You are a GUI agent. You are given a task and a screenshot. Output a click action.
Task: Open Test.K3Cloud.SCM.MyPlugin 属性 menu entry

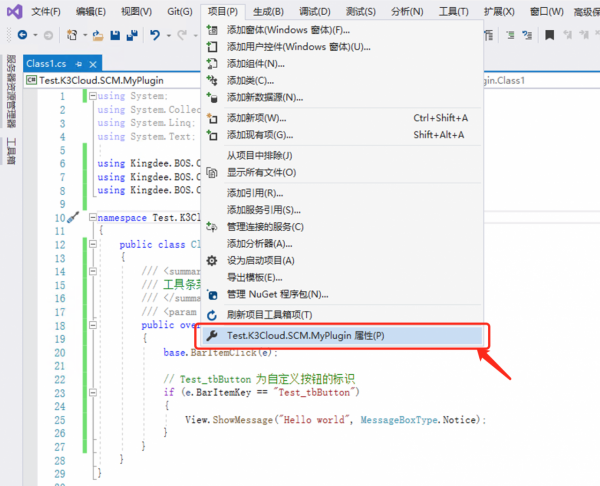pos(305,336)
